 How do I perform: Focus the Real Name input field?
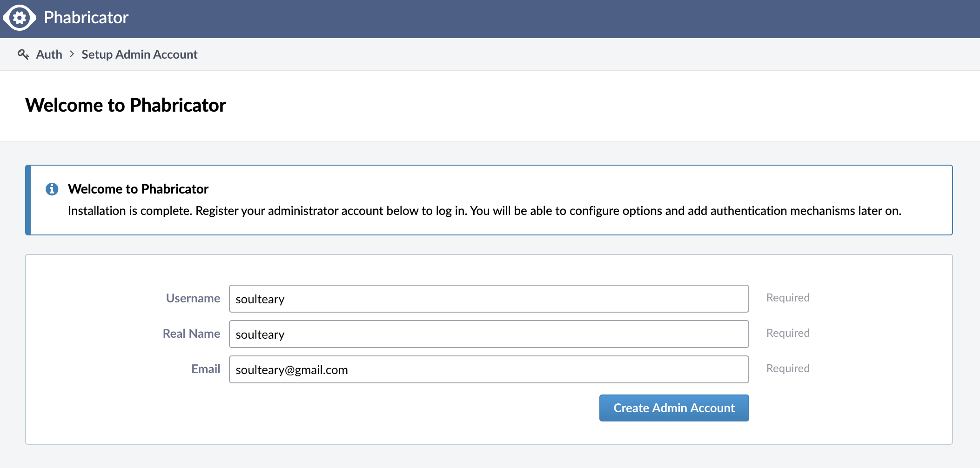click(x=489, y=334)
